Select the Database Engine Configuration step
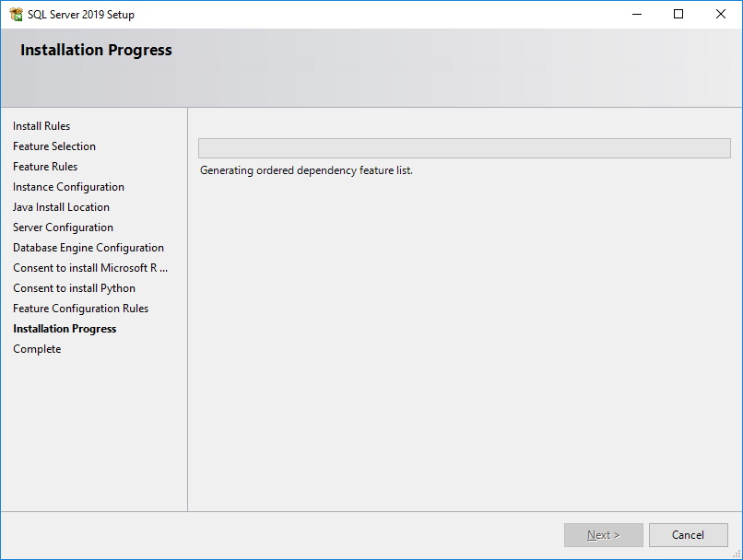 pyautogui.click(x=88, y=248)
